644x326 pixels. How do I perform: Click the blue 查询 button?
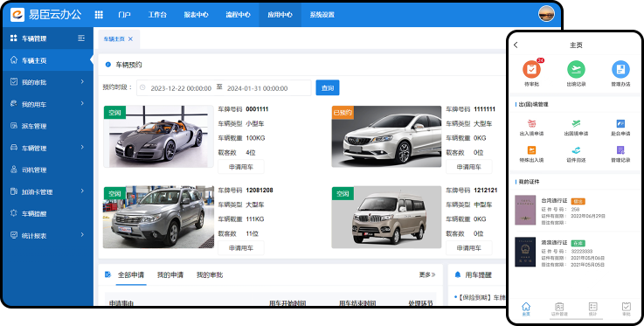click(x=328, y=88)
